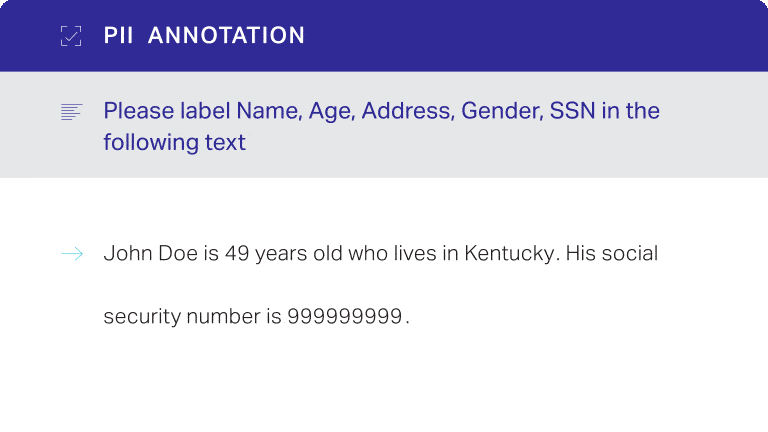Click the word "lives" in the sentence

click(411, 254)
